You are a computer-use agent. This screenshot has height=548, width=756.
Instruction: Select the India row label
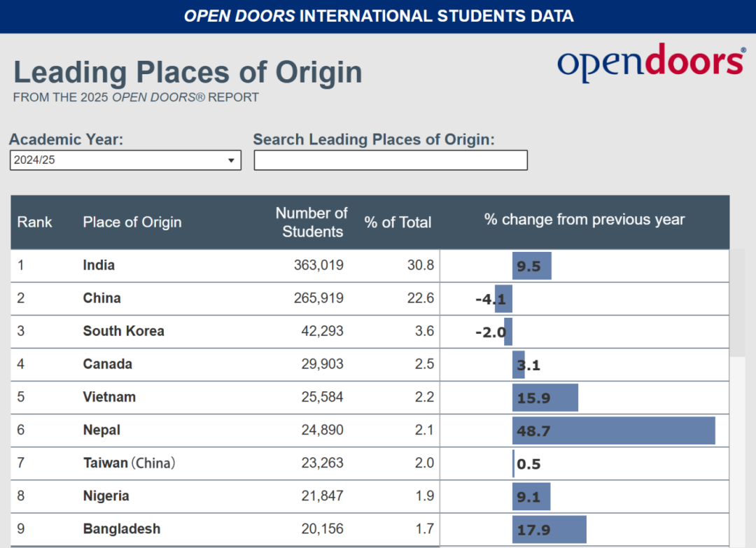[x=99, y=265]
